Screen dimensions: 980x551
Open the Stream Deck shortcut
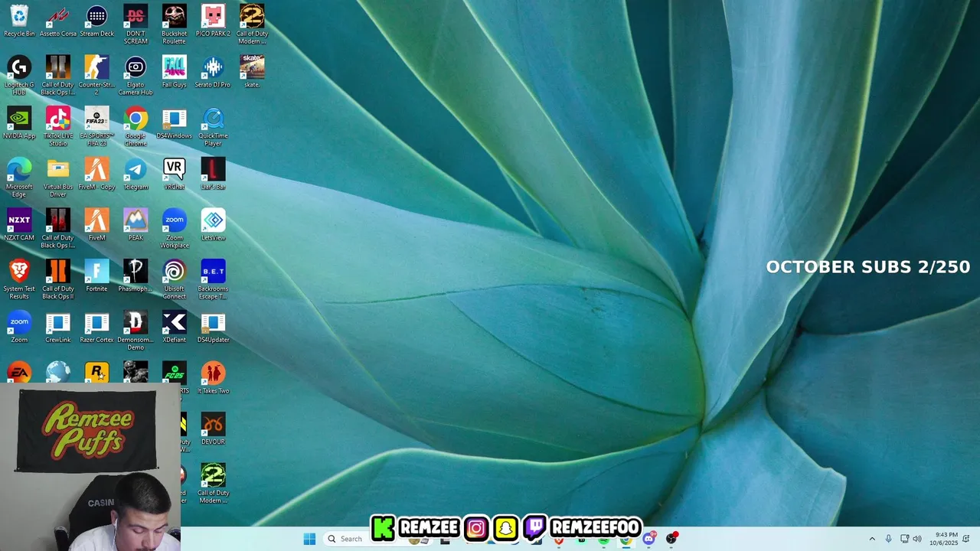[97, 21]
